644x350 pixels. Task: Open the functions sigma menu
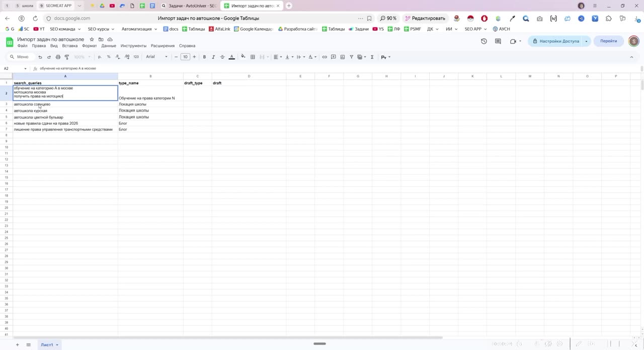tap(372, 57)
